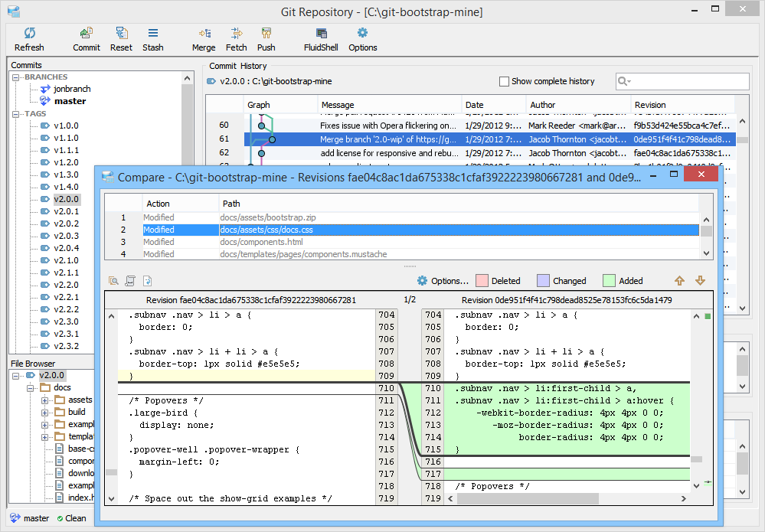Jump to previous difference with up arrow
765x532 pixels.
679,281
